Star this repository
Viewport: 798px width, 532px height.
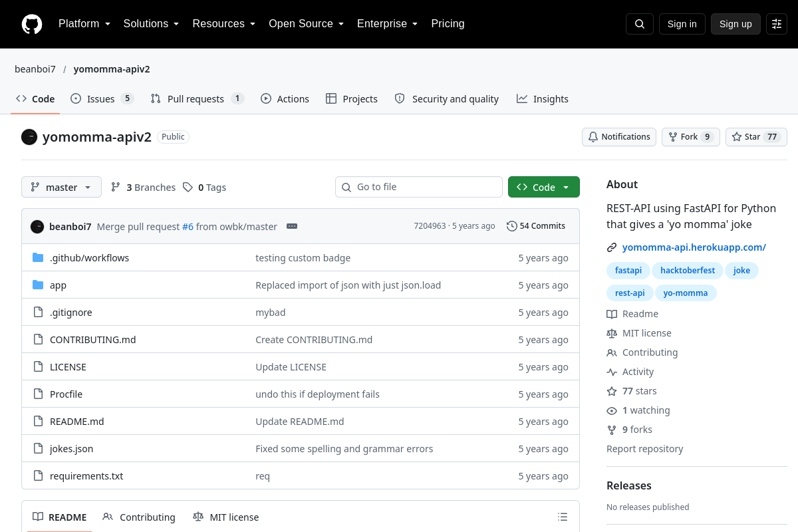pos(756,137)
